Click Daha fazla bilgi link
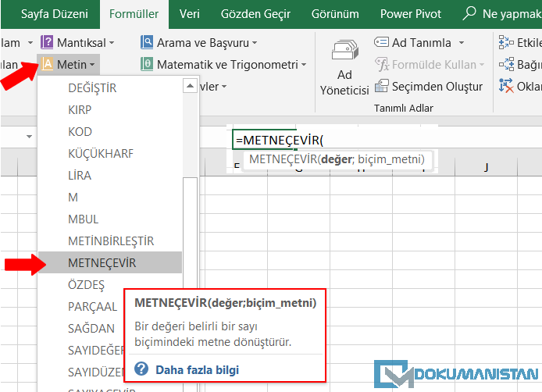The image size is (542, 392). click(x=197, y=369)
